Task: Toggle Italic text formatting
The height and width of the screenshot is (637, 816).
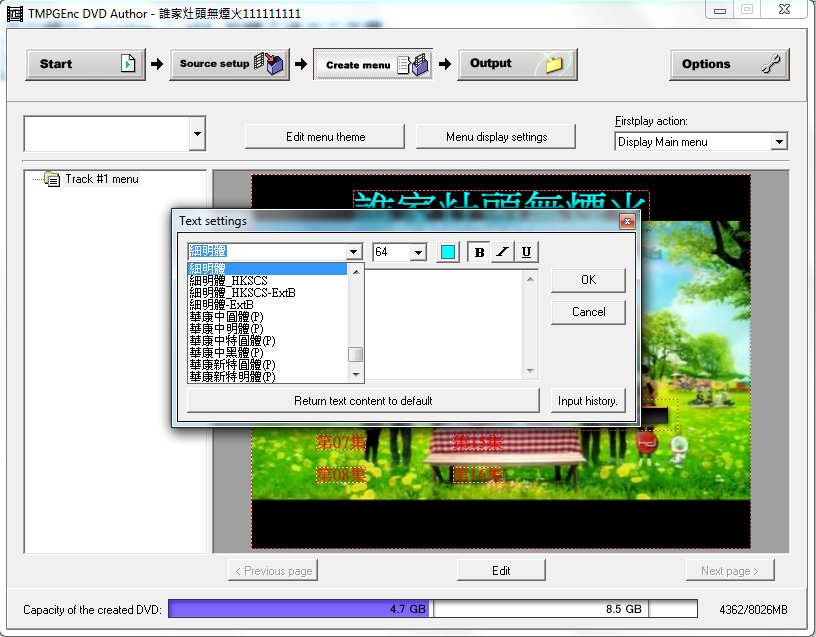Action: (x=503, y=252)
